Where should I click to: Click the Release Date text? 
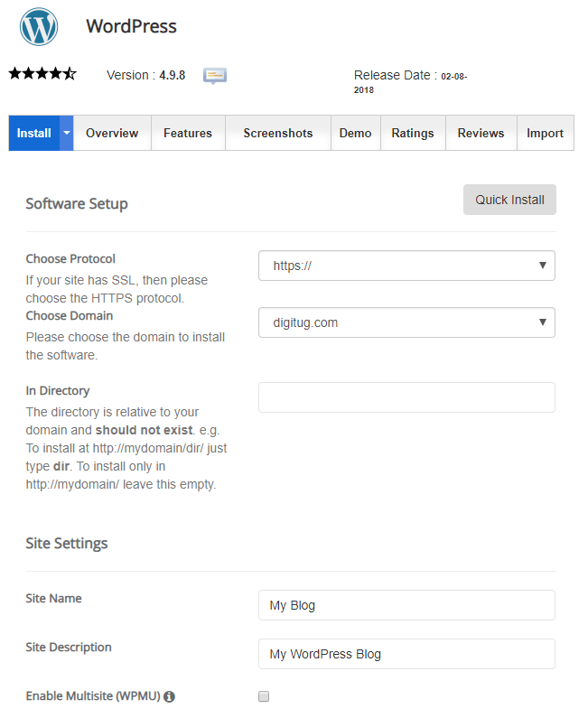[410, 81]
